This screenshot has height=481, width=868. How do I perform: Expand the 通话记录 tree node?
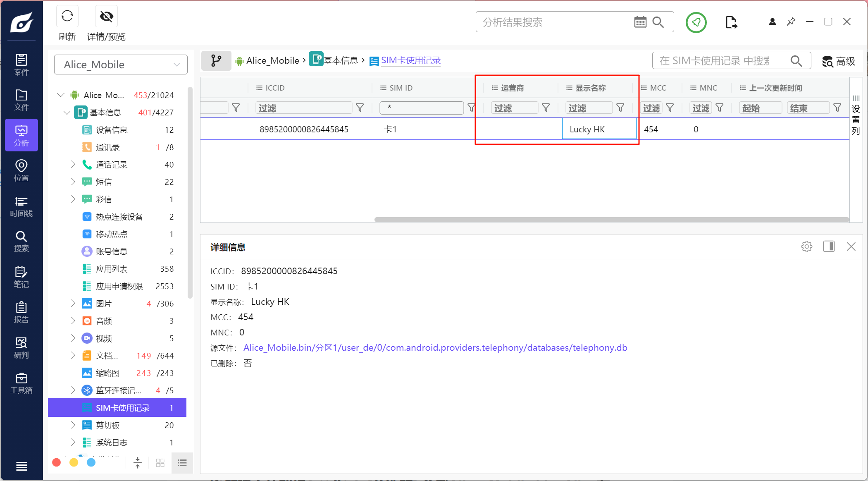coord(73,165)
